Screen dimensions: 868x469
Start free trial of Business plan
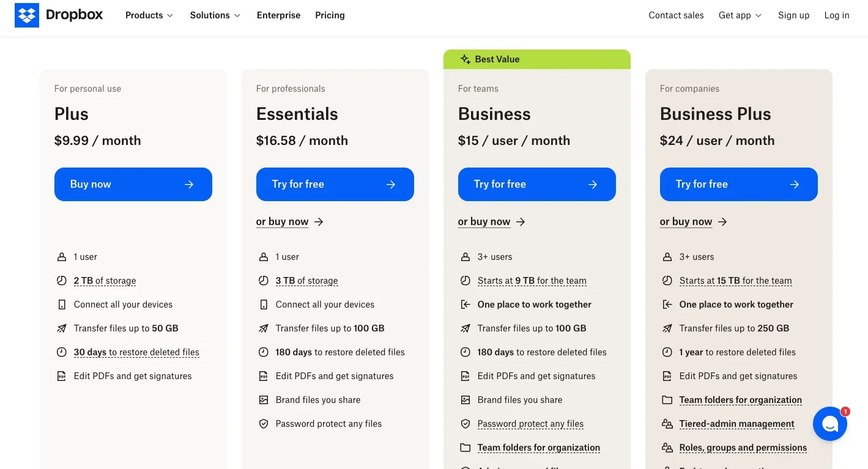coord(536,184)
